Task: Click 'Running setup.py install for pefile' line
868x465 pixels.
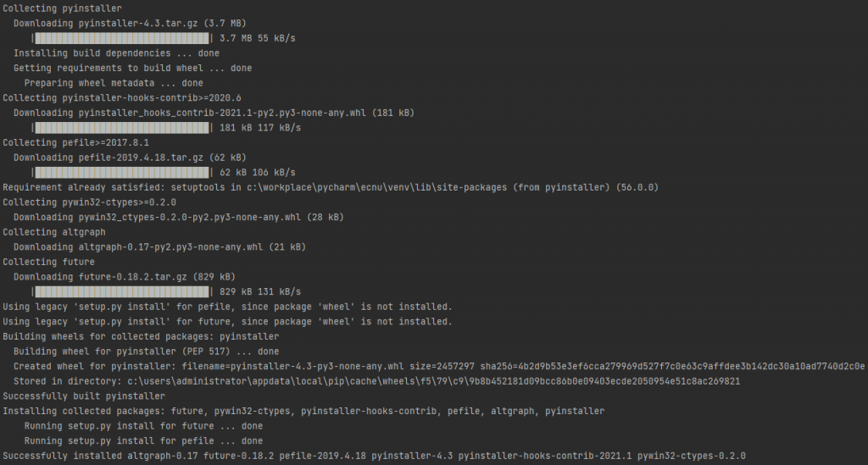Action: [x=144, y=441]
